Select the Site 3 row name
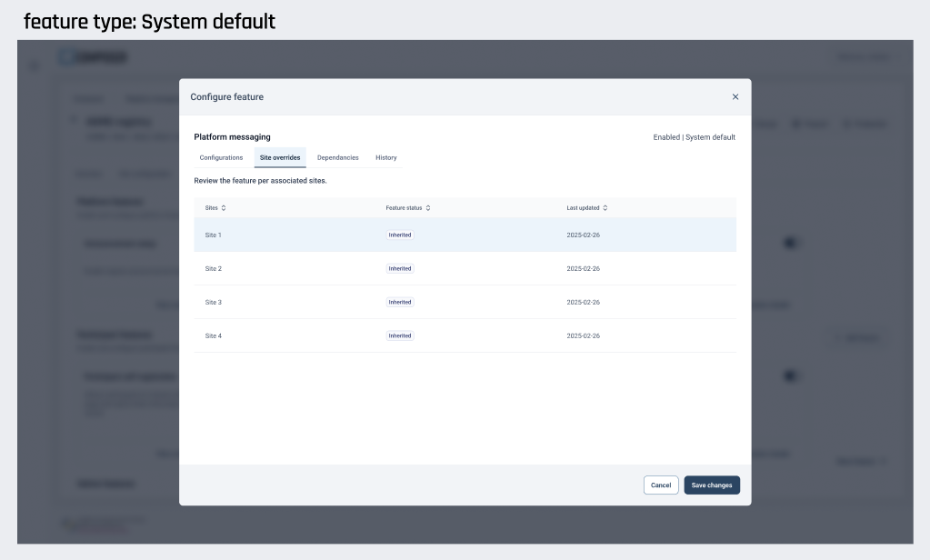Screen dimensions: 930x560 click(213, 303)
